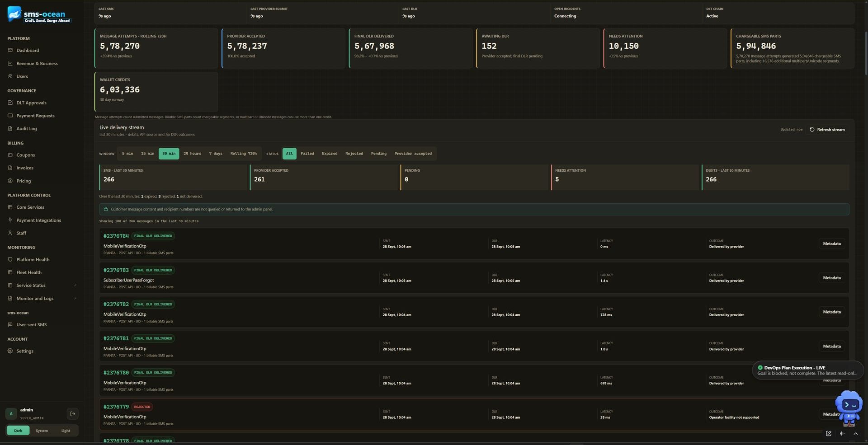The width and height of the screenshot is (868, 445).
Task: Select the 7 days window tab
Action: [216, 154]
